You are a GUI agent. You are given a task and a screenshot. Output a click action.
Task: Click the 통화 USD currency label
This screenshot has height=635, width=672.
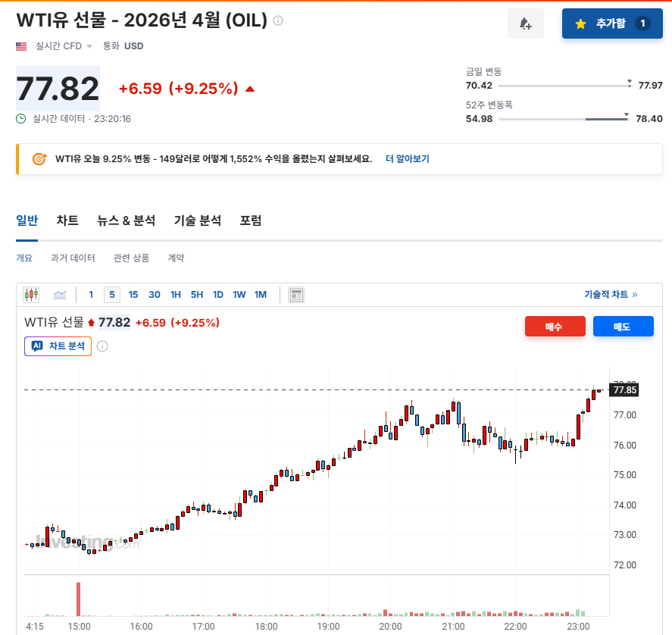123,46
